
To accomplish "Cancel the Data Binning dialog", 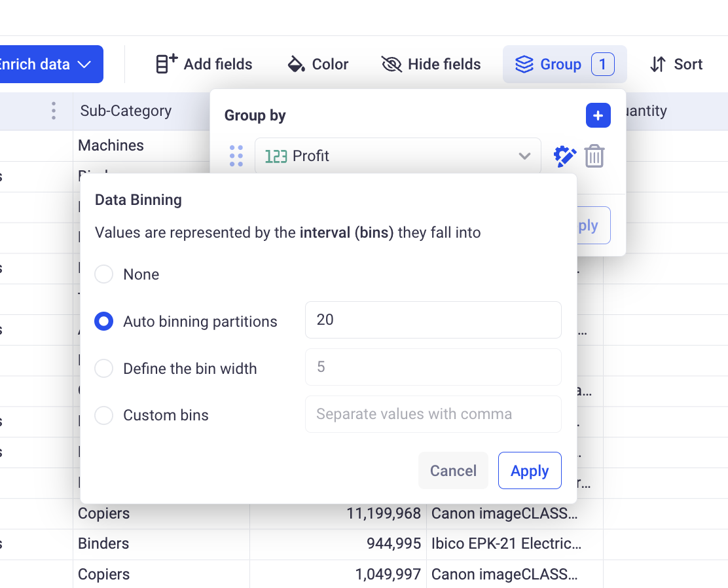I will (x=453, y=471).
